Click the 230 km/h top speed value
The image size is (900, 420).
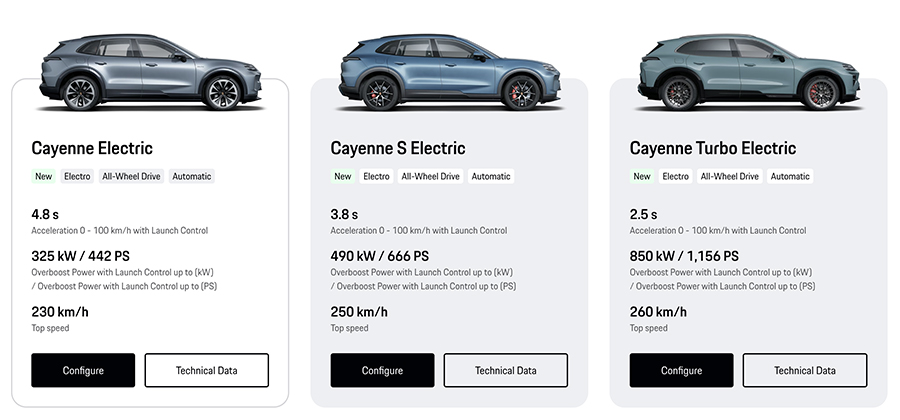[60, 312]
